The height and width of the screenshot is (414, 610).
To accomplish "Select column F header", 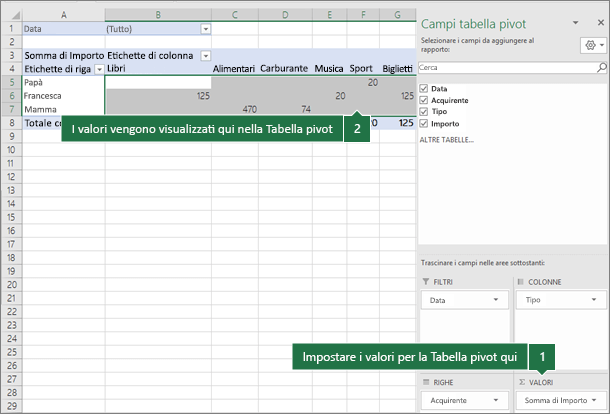I will pos(363,15).
